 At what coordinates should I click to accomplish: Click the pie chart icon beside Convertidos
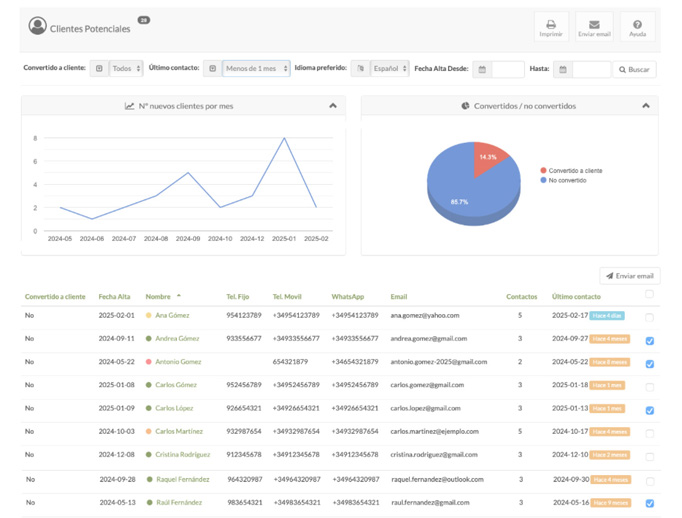[x=465, y=106]
